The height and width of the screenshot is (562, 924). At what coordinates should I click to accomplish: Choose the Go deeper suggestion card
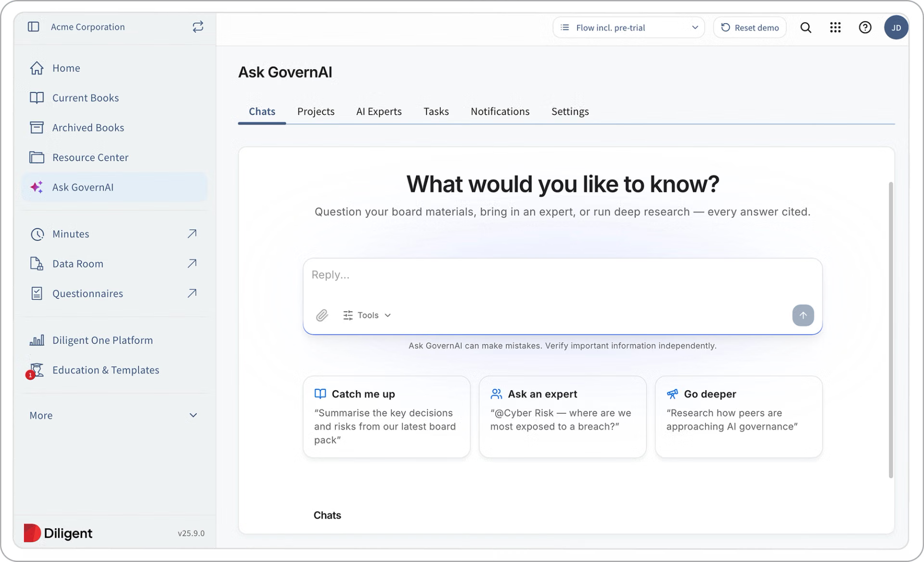739,417
